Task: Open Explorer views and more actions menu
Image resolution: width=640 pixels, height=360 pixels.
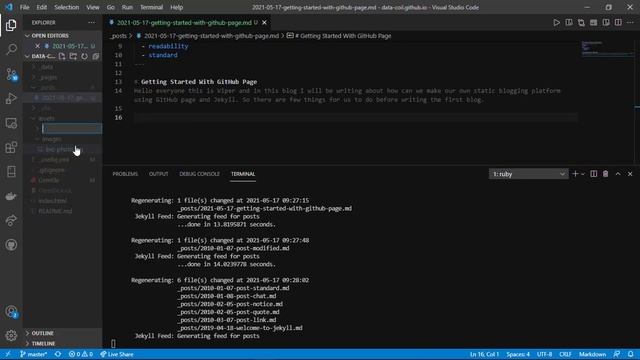Action: click(x=91, y=22)
